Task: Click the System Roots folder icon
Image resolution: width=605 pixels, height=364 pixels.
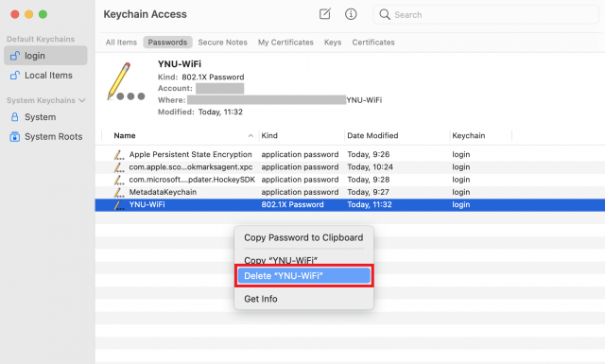Action: pyautogui.click(x=15, y=137)
